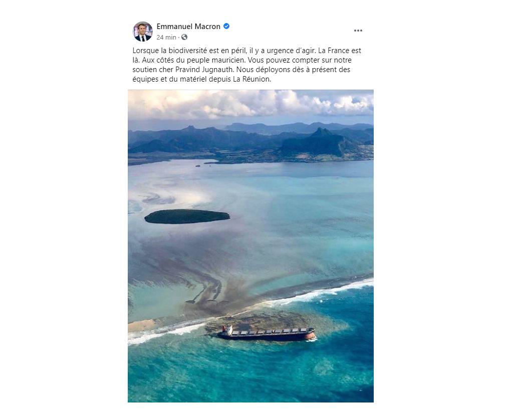Image resolution: width=510 pixels, height=420 pixels.
Task: Open the posted aerial photo
Action: [250, 246]
